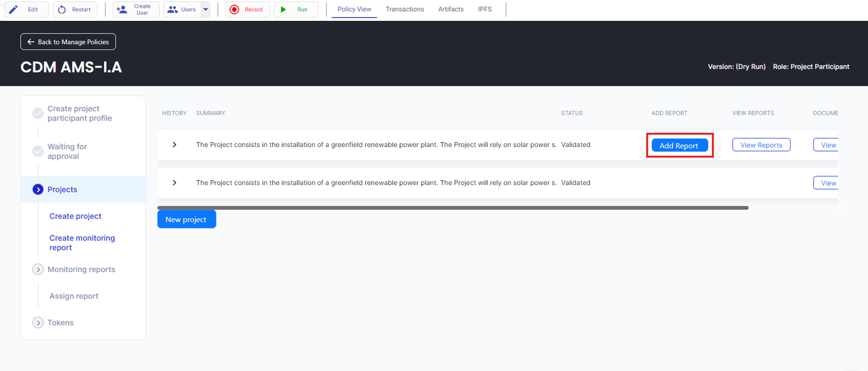868x371 pixels.
Task: Click the Tokens step circle icon
Action: 38,322
